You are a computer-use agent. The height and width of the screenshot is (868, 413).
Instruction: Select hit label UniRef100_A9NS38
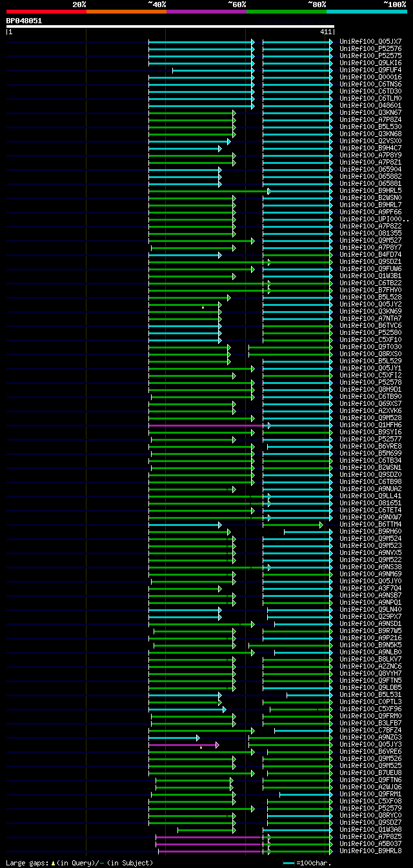coord(370,567)
